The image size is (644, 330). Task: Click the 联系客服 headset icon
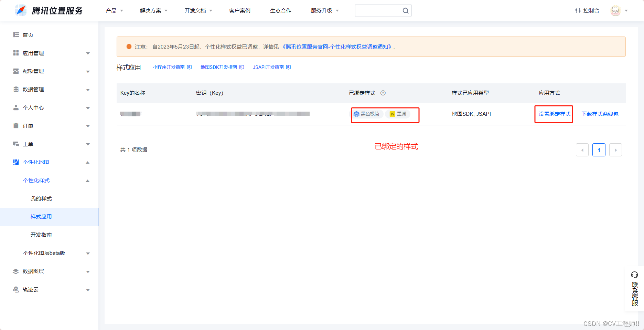[x=635, y=275]
